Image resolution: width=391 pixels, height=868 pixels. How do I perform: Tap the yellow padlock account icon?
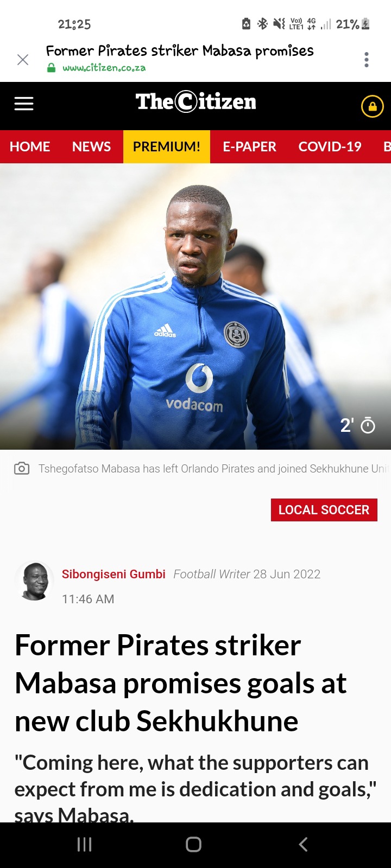[373, 106]
